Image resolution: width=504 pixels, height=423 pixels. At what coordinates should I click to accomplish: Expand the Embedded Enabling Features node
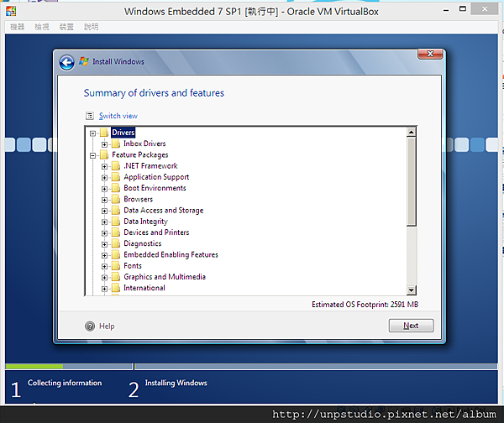coord(104,255)
